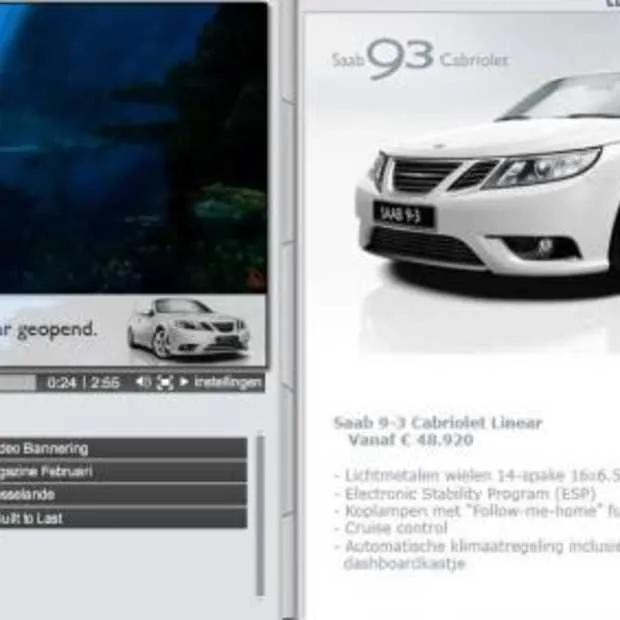Click the Saab convertible banner below video
Viewport: 620px width, 620px height.
tap(133, 331)
